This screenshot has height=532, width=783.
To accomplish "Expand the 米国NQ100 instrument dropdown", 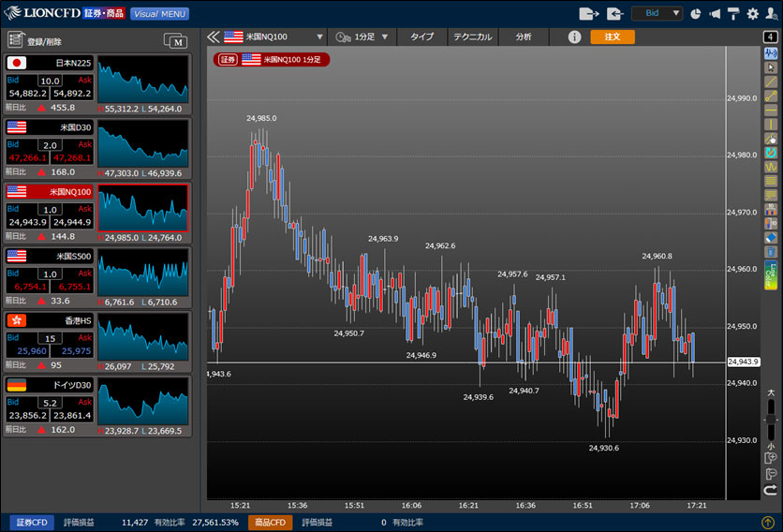I will [x=319, y=37].
